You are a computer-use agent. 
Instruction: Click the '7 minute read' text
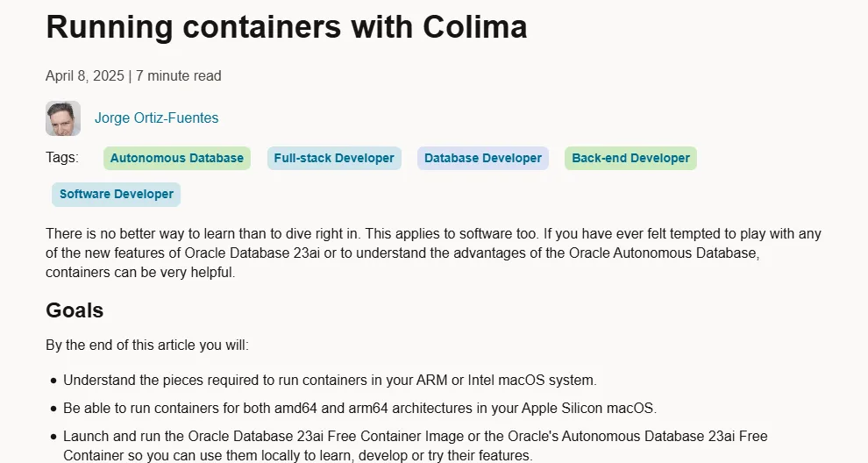click(178, 76)
